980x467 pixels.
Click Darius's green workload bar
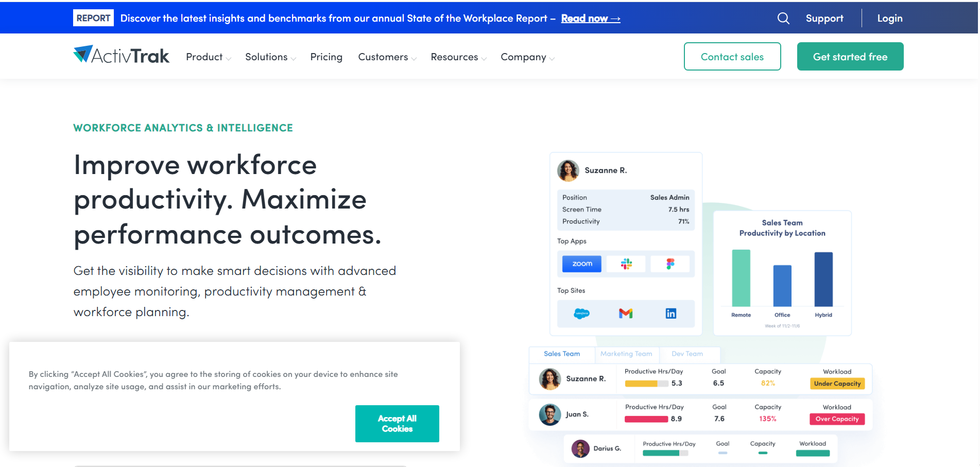coord(813,454)
